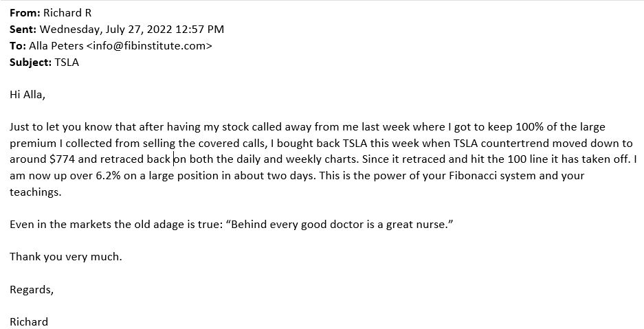The image size is (644, 329).
Task: Click the 'To:' label in header
Action: point(18,46)
